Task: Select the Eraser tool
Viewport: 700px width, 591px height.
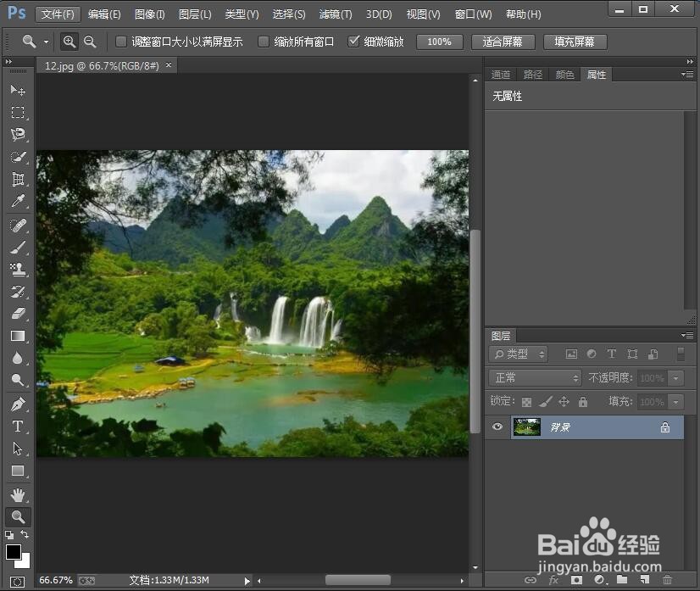Action: click(x=18, y=314)
